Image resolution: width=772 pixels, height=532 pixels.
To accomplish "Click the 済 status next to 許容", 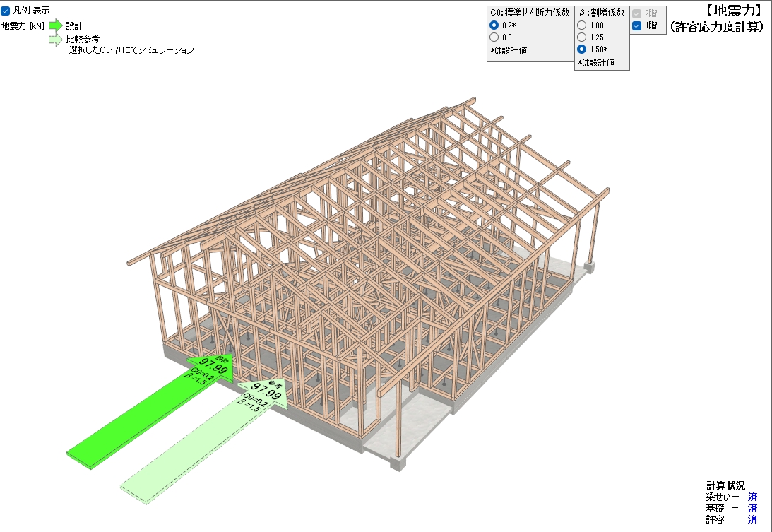I will tap(752, 519).
